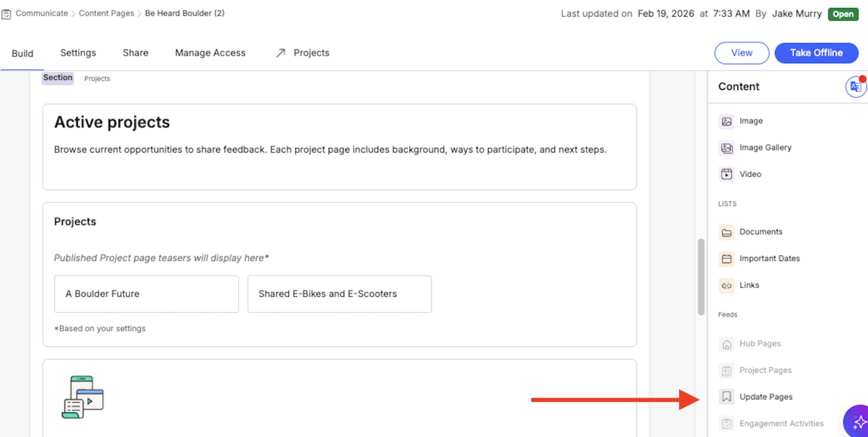Select the A Boulder Future teaser

pos(146,294)
